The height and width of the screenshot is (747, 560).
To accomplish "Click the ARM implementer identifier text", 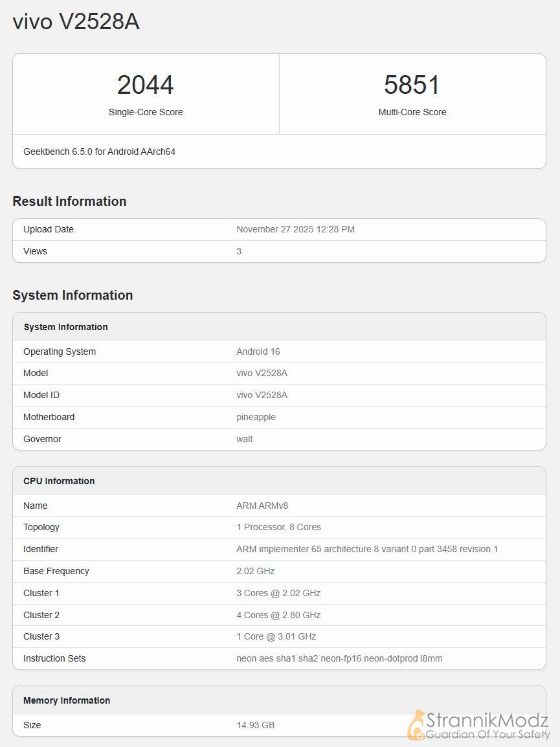I will tap(366, 549).
